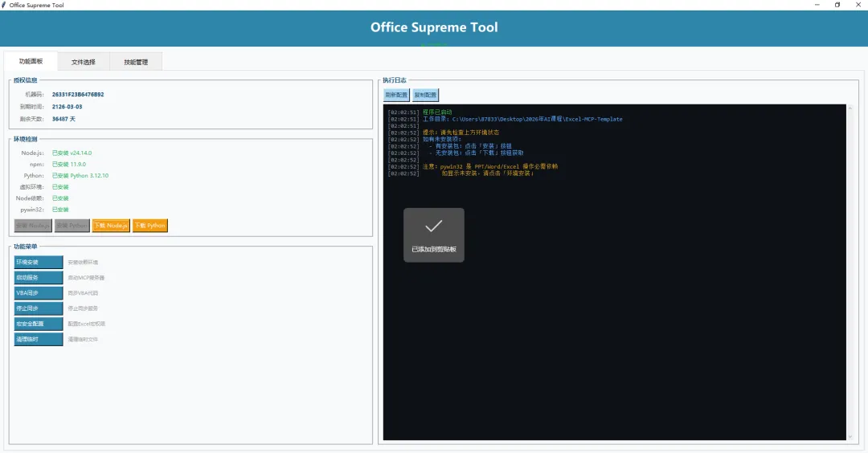Click the 启动服务 button
Viewport: 868px width, 453px height.
coord(39,278)
